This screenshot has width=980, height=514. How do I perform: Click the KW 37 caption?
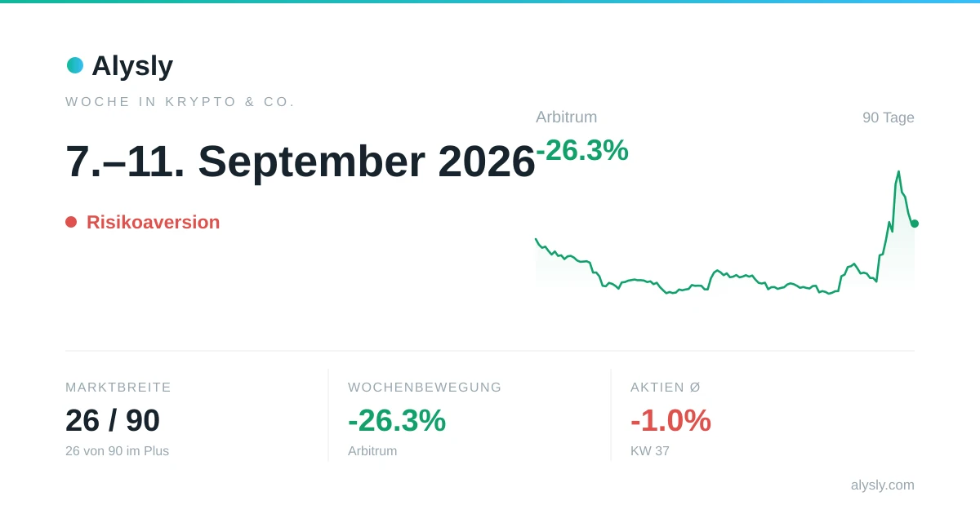(650, 451)
